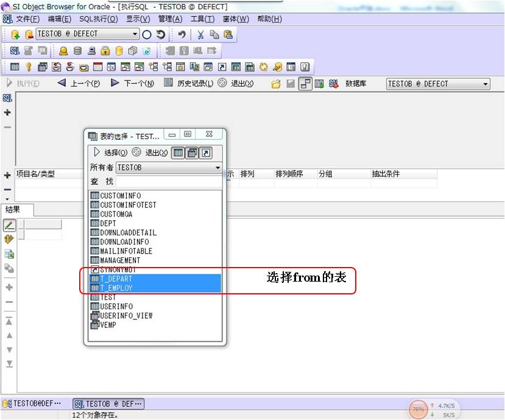
Task: Click the 76% progress indicator in system tray
Action: tap(418, 409)
